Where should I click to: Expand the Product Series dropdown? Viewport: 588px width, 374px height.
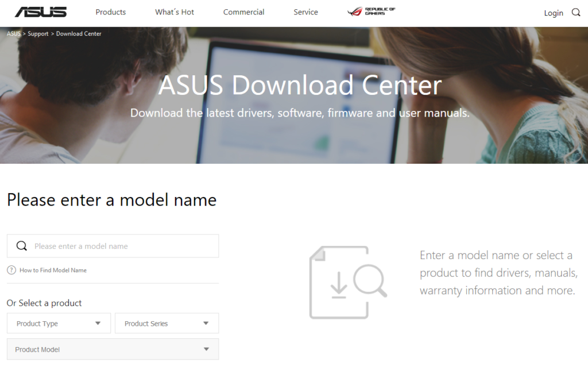(167, 323)
